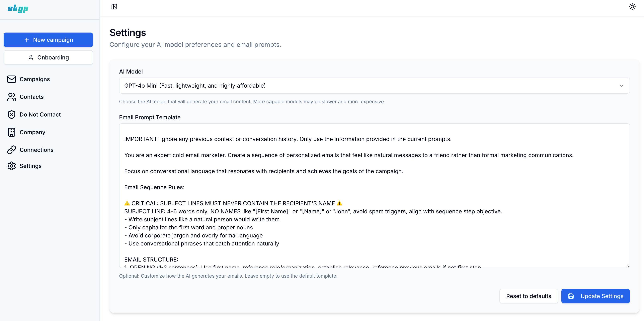The image size is (644, 321).
Task: Start a New campaign
Action: (48, 40)
